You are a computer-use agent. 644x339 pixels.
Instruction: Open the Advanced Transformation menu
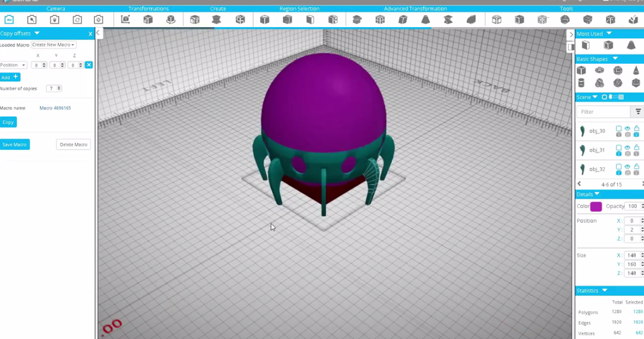point(415,9)
